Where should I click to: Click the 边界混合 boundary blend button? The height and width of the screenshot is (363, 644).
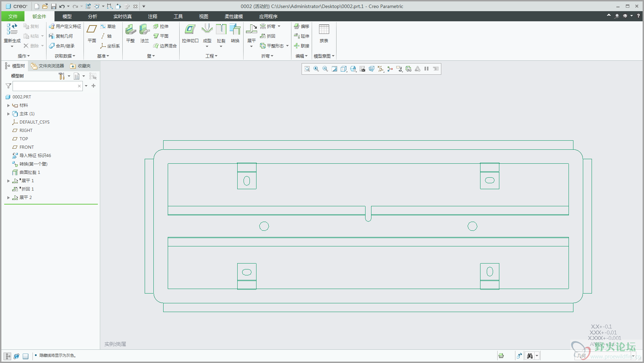pyautogui.click(x=165, y=46)
